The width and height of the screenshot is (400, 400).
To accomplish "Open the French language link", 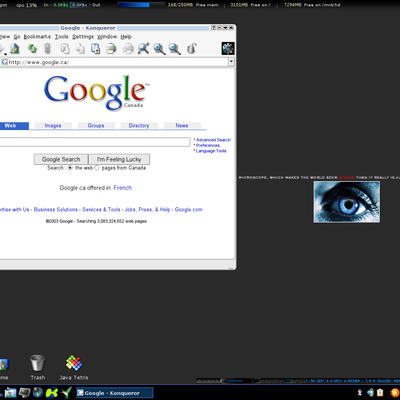I will tap(123, 188).
